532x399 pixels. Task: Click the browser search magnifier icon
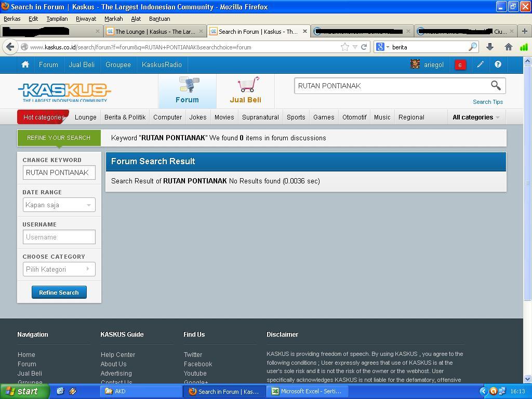point(473,47)
